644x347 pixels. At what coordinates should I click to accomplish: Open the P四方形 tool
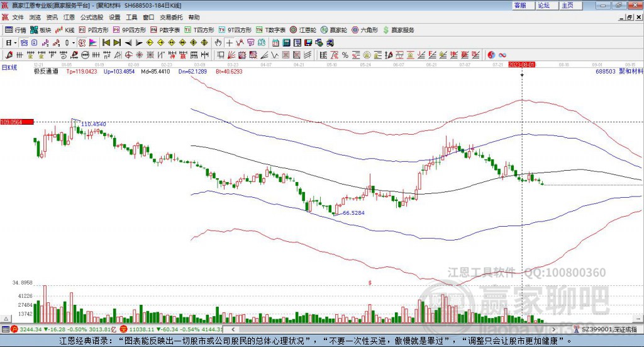pos(94,30)
